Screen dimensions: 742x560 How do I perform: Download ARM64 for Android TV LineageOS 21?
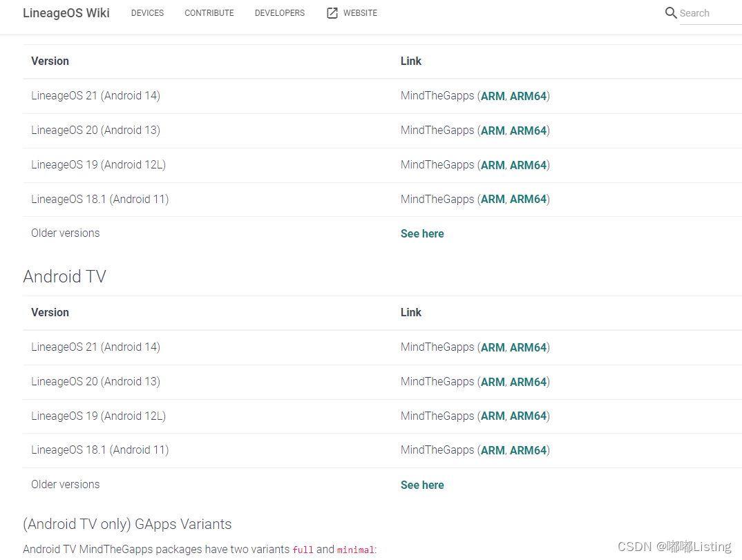(528, 347)
